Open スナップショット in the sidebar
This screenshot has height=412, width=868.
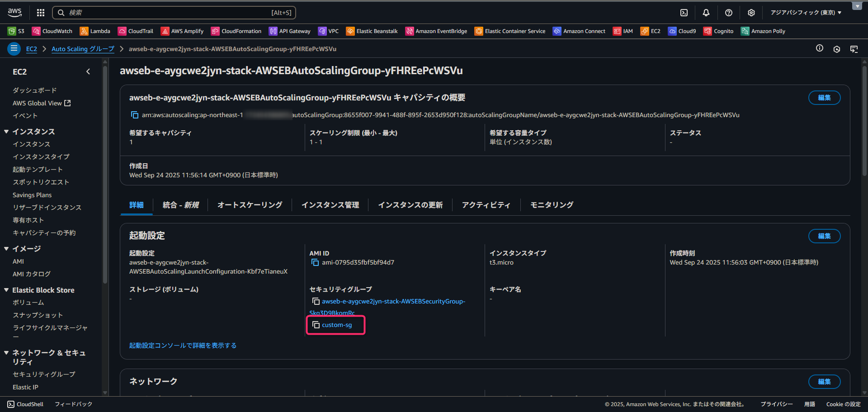tap(38, 315)
